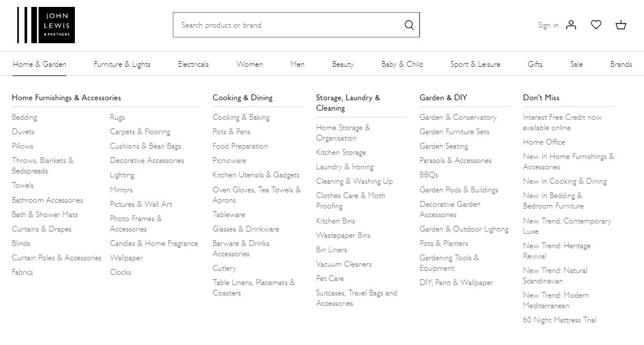Open the Electricals menu

click(193, 65)
